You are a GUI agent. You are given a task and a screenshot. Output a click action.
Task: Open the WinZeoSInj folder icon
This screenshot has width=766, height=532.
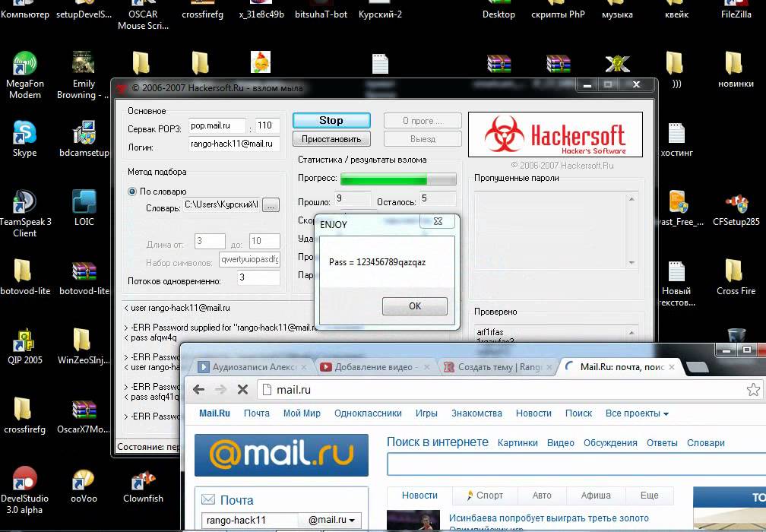click(x=84, y=347)
